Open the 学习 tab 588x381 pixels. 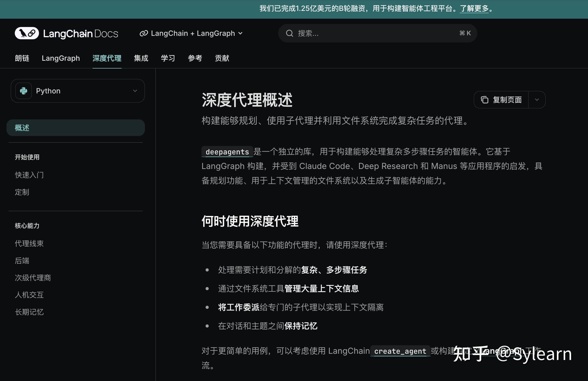click(168, 58)
